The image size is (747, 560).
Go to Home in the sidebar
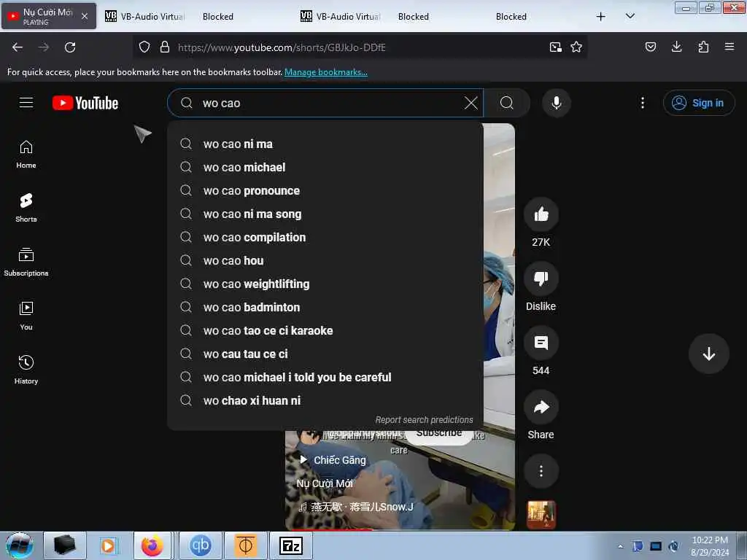(26, 155)
